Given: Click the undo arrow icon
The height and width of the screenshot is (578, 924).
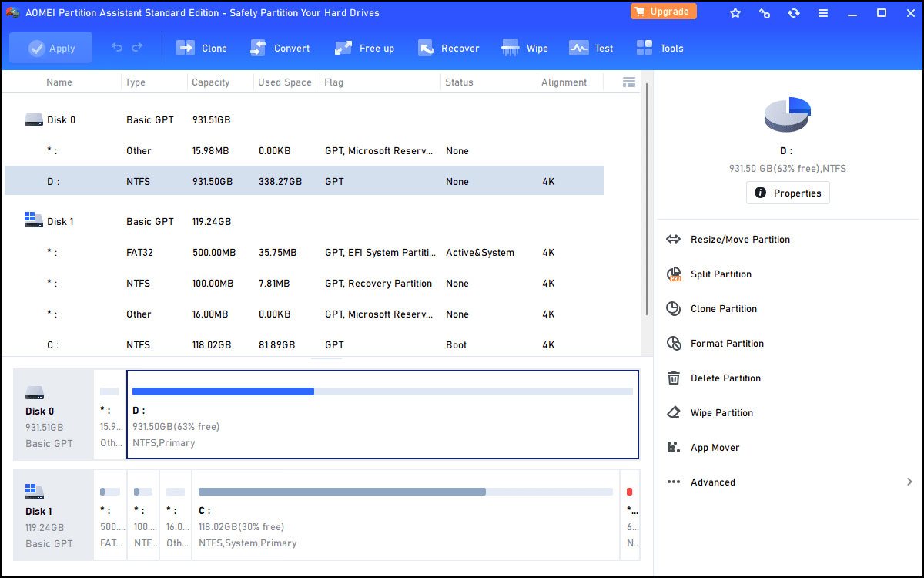Looking at the screenshot, I should tap(117, 48).
